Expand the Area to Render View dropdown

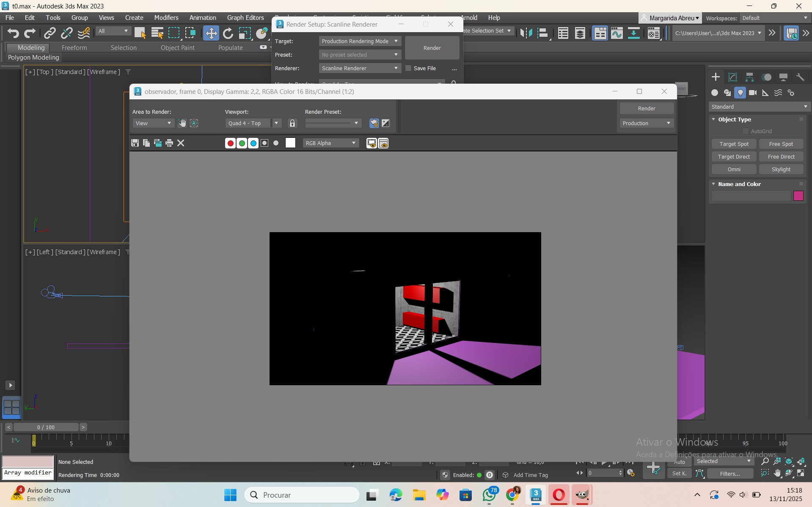(x=153, y=123)
